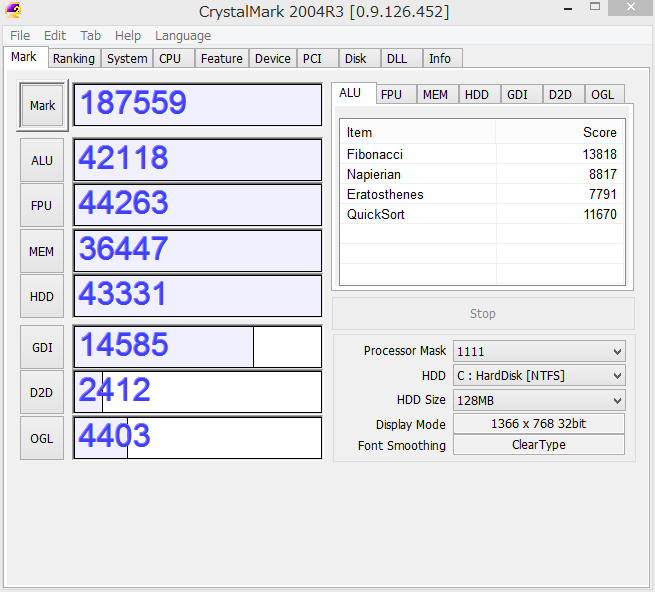
Task: Maximize the CrystalMark window
Action: (595, 7)
